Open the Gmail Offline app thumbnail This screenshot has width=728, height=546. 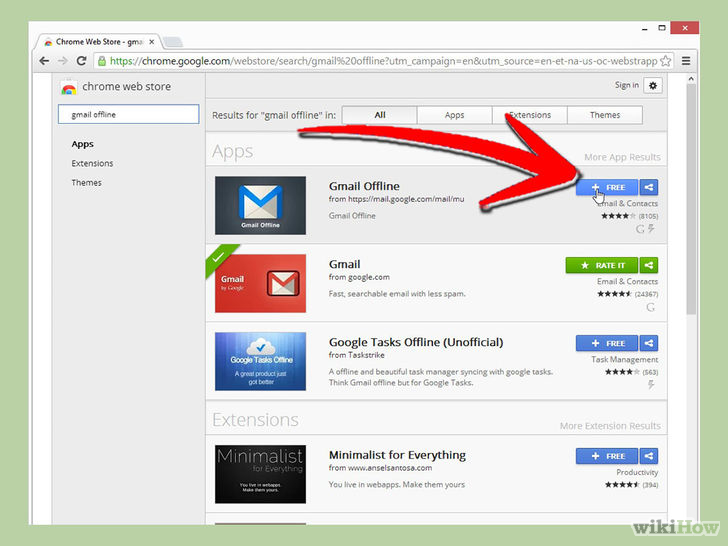[260, 205]
